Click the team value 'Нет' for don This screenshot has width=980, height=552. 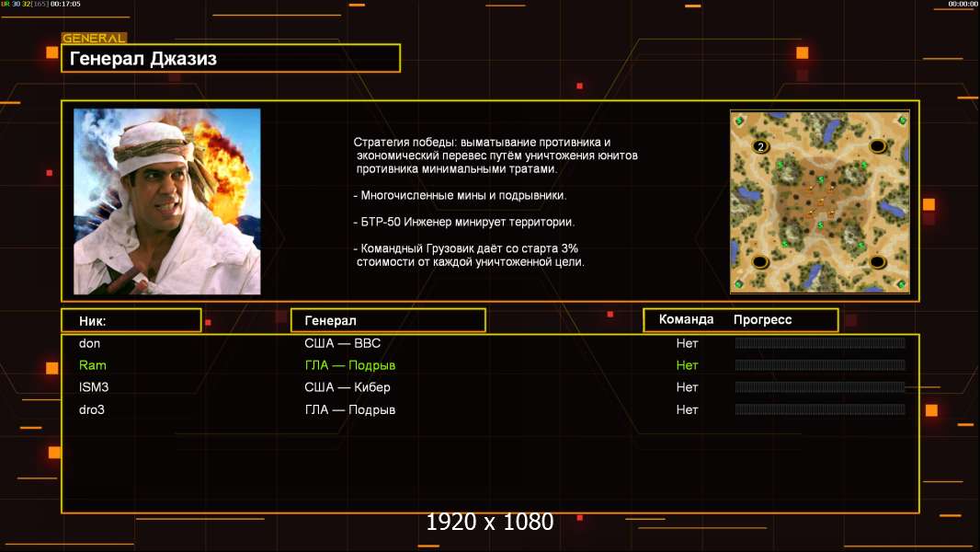point(687,343)
